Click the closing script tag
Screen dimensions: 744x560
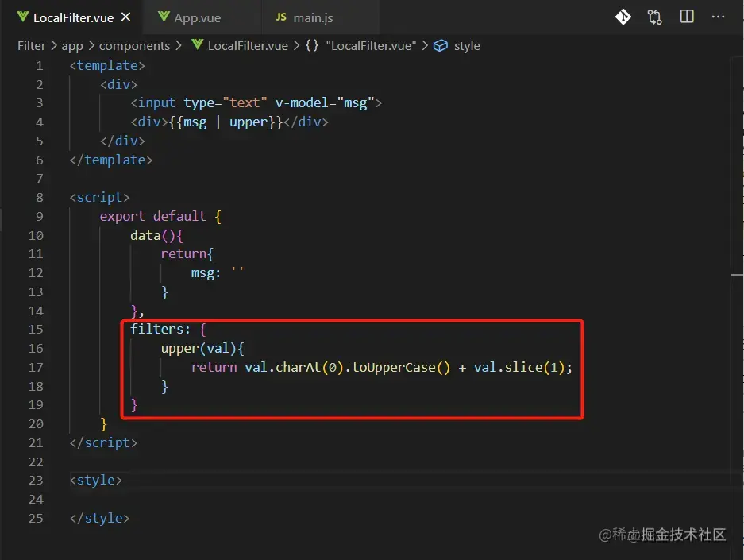[x=103, y=442]
